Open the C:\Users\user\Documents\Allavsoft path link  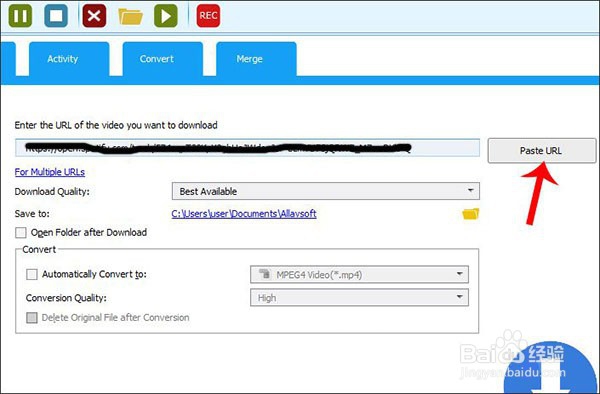coord(244,213)
